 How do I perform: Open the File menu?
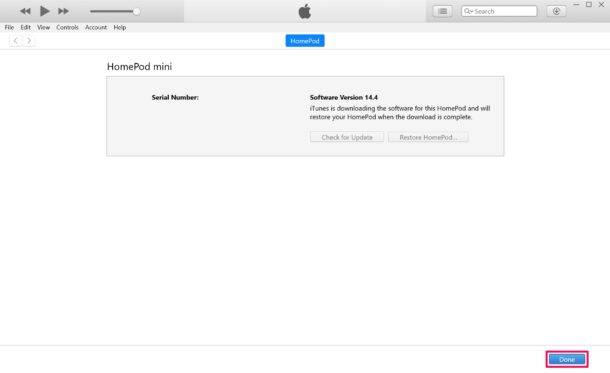(x=9, y=27)
